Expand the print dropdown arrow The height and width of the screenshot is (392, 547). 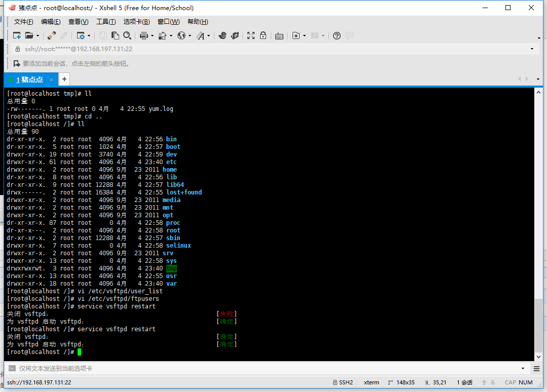[x=152, y=36]
